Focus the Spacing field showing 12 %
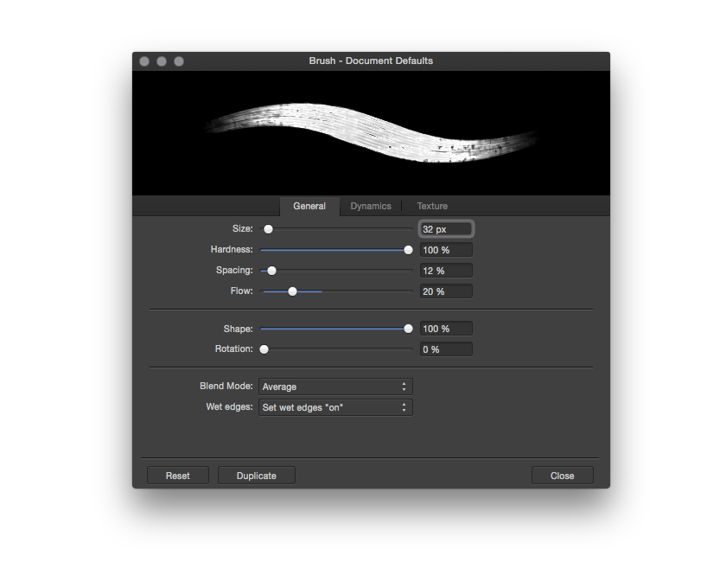This screenshot has width=726, height=588. 446,271
